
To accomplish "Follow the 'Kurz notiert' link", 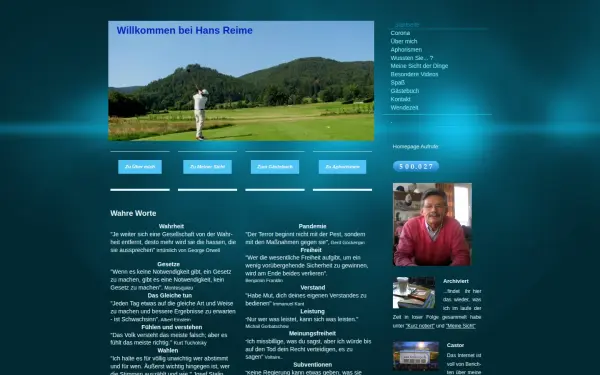I will (x=420, y=326).
